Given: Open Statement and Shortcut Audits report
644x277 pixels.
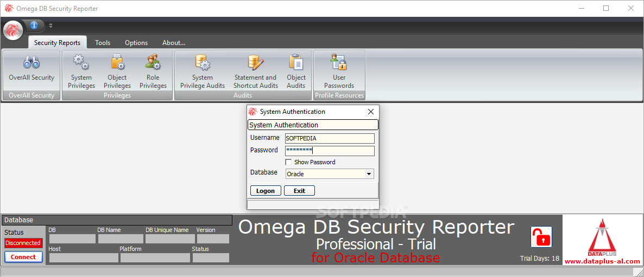Looking at the screenshot, I should click(255, 72).
